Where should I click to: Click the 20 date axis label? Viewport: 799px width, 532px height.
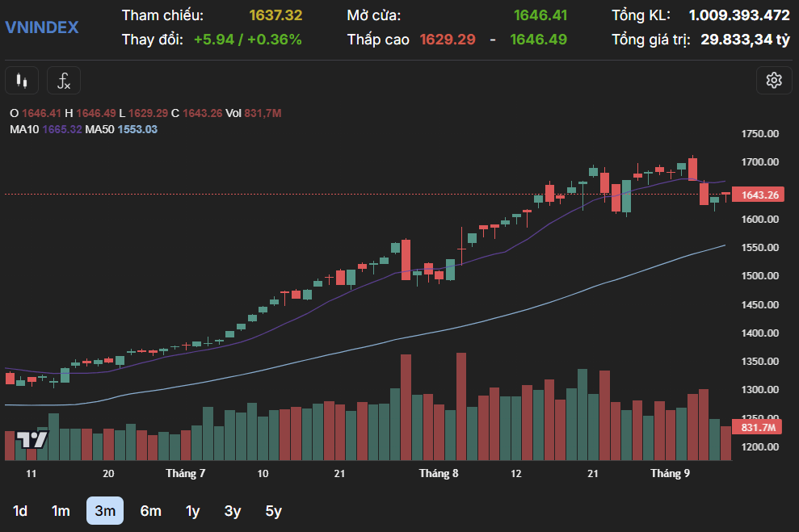pyautogui.click(x=108, y=473)
